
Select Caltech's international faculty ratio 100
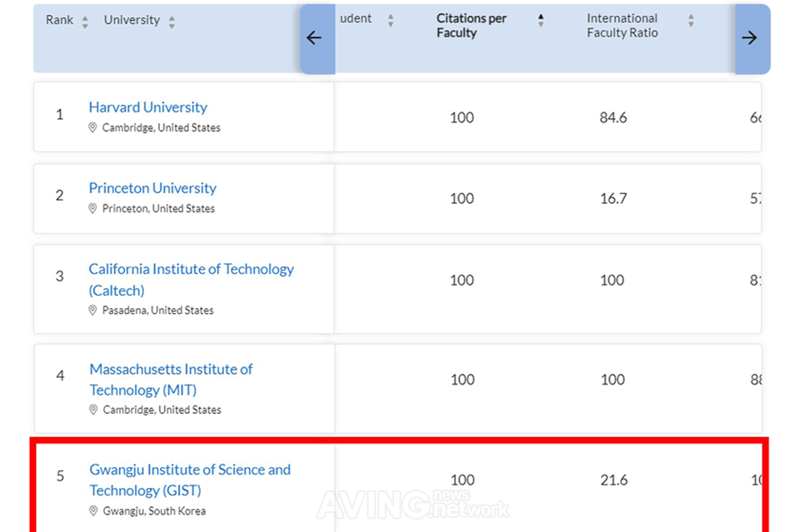[x=612, y=281]
